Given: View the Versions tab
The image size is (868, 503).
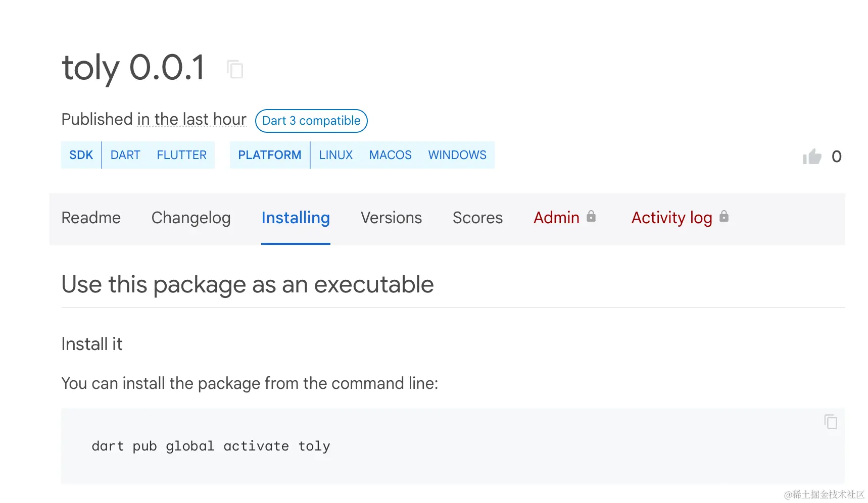Looking at the screenshot, I should 391,218.
